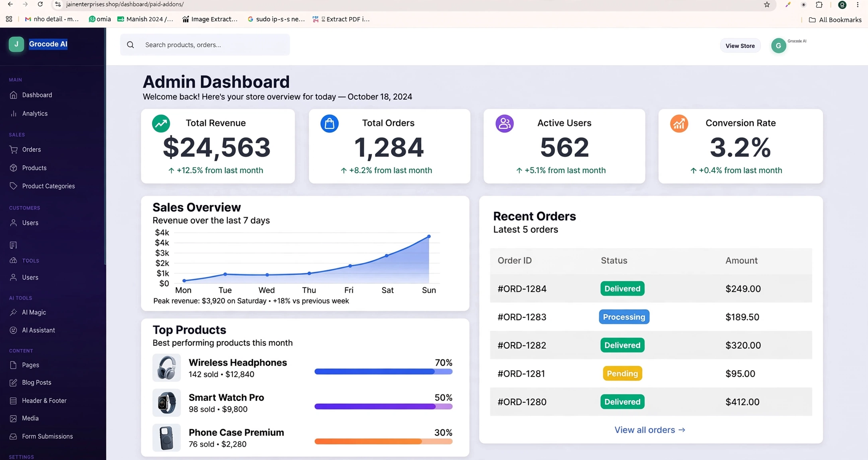Image resolution: width=868 pixels, height=460 pixels.
Task: Go to Product Categories in sidebar
Action: pyautogui.click(x=48, y=186)
